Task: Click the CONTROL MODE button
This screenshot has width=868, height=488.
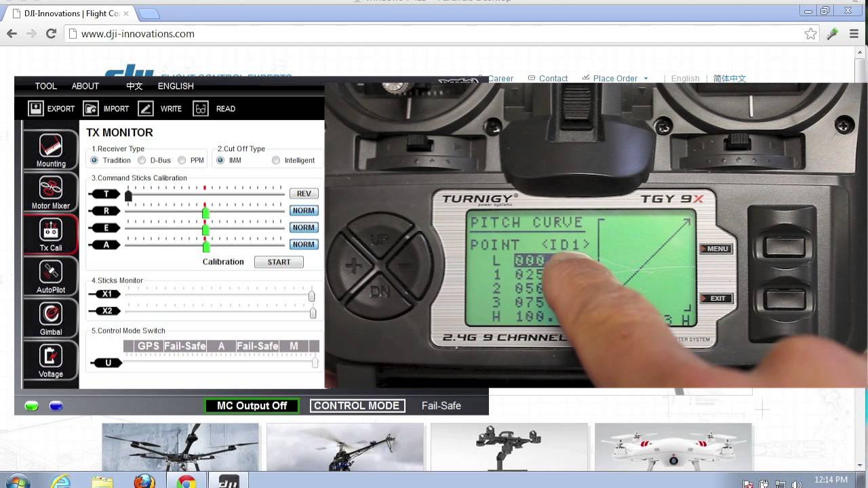Action: [x=357, y=406]
